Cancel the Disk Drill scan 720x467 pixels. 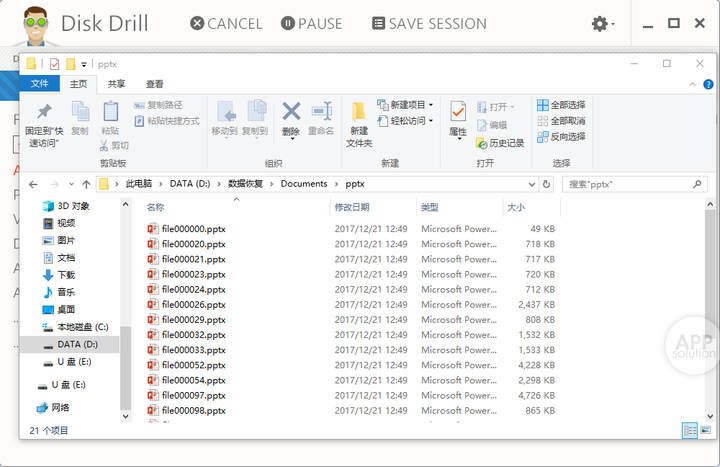click(x=226, y=23)
